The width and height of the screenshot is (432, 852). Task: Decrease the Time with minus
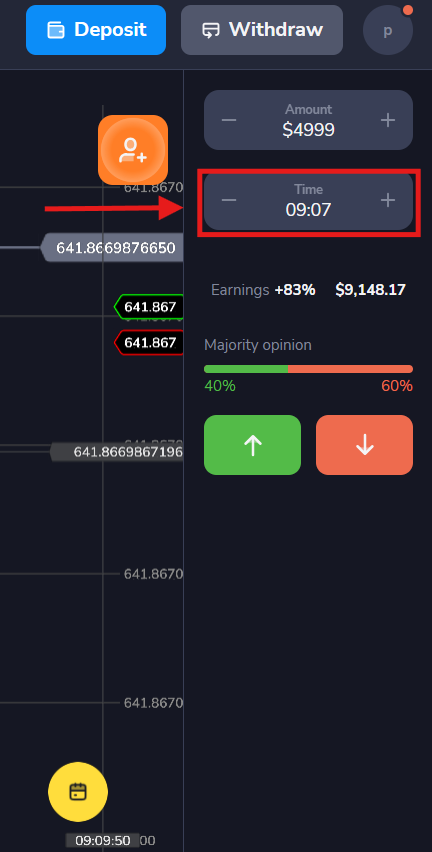tap(229, 201)
